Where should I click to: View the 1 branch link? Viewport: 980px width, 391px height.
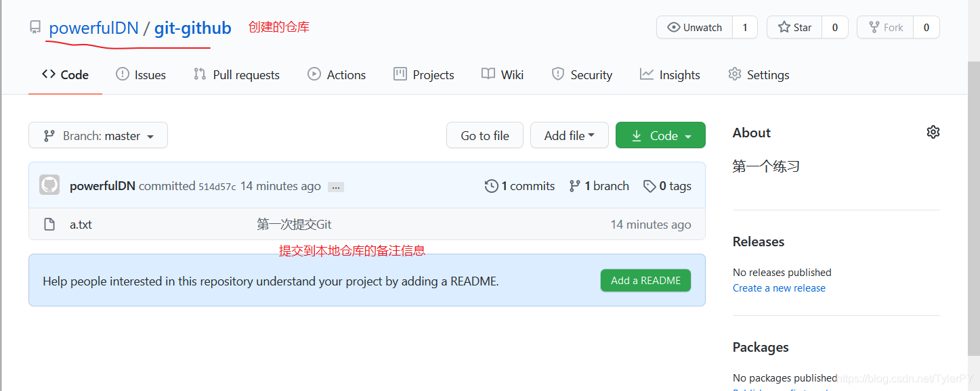pyautogui.click(x=599, y=186)
